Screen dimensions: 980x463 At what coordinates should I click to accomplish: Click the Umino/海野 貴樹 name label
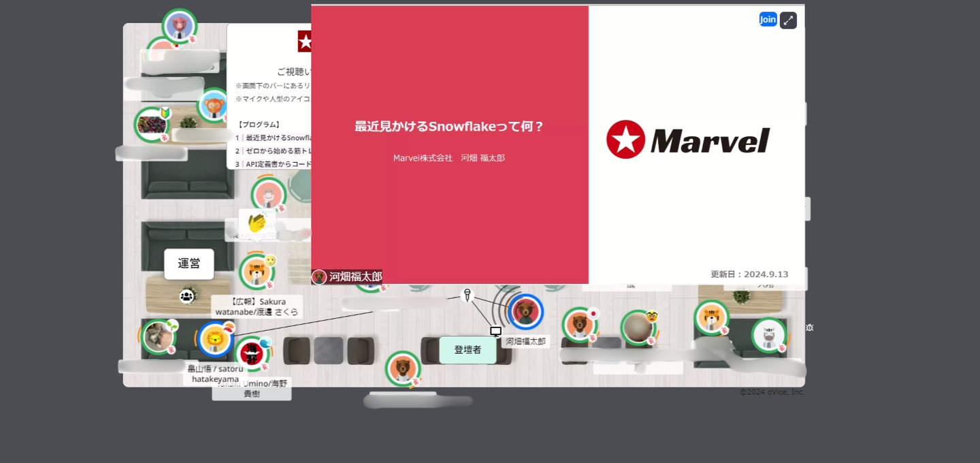(252, 389)
